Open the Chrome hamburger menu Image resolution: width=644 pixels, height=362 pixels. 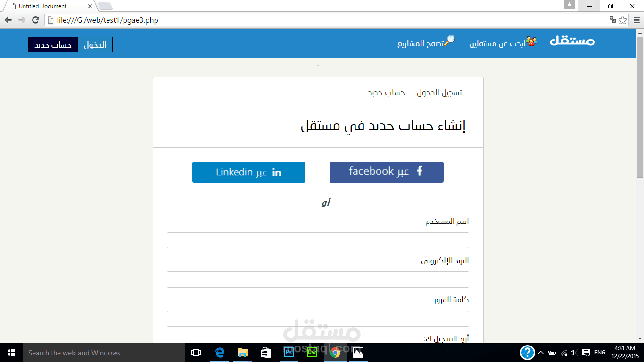coord(636,20)
